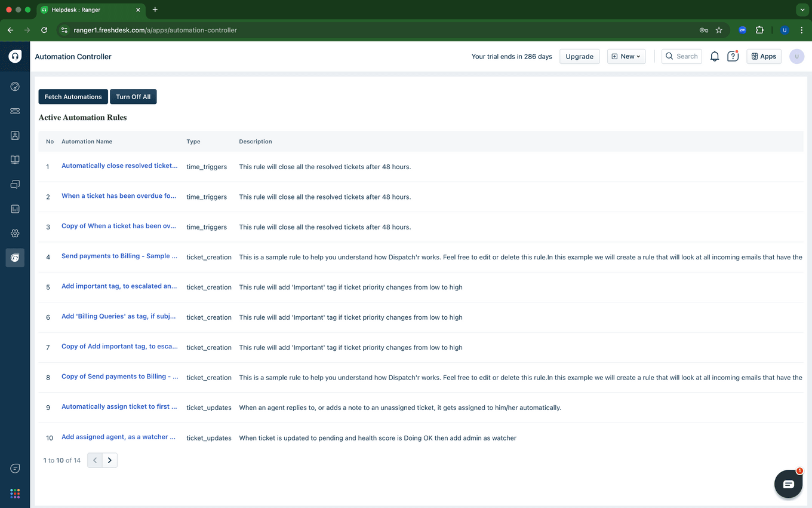The image size is (812, 508).
Task: Click the 'Your trial ends in 286 days' text
Action: (x=512, y=56)
